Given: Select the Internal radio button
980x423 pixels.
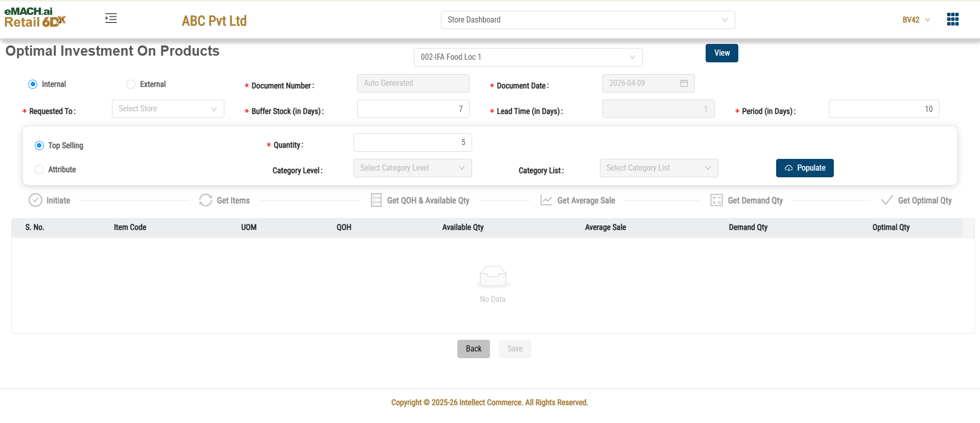Looking at the screenshot, I should click(x=33, y=84).
